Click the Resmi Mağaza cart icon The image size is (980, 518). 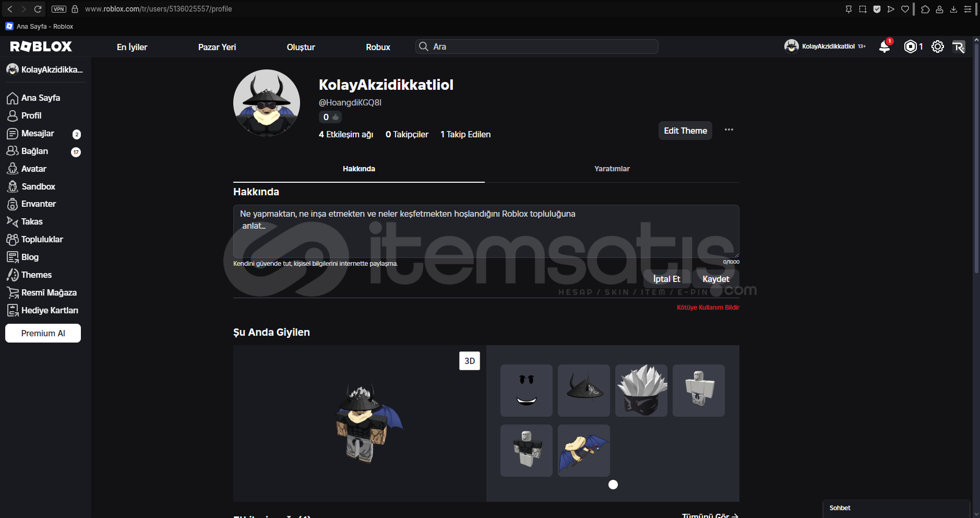(13, 292)
